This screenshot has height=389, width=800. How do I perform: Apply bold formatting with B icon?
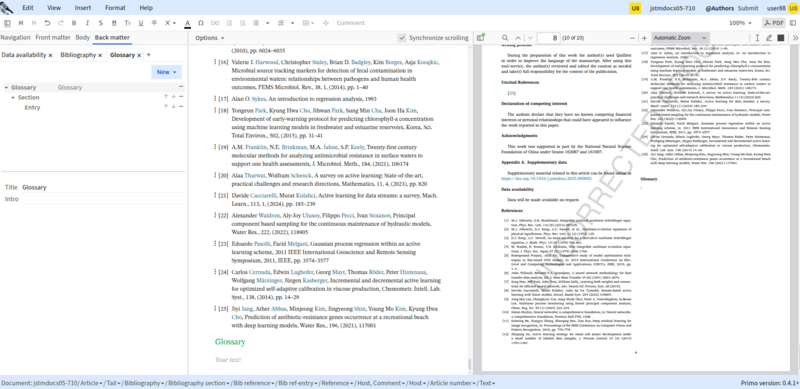74,23
